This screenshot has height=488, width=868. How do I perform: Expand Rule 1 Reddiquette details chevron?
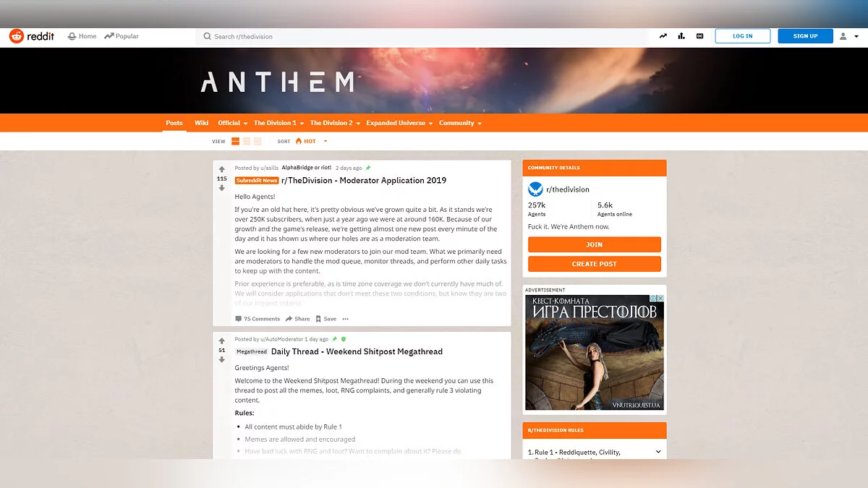(x=658, y=452)
